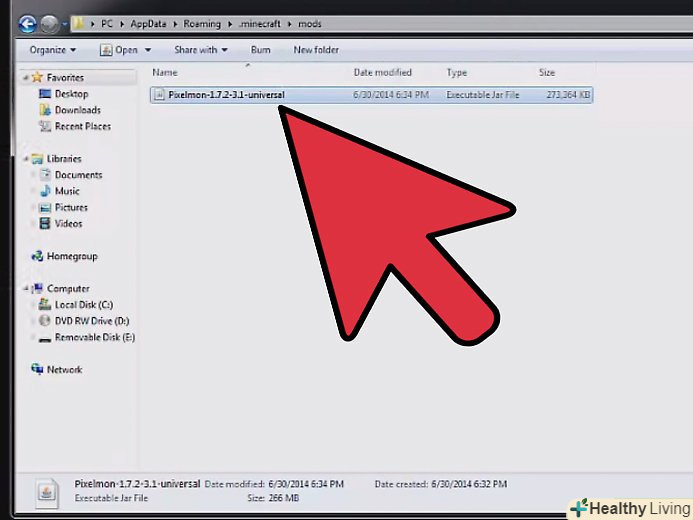Sort by the Date modified column header
The width and height of the screenshot is (693, 520).
point(382,72)
